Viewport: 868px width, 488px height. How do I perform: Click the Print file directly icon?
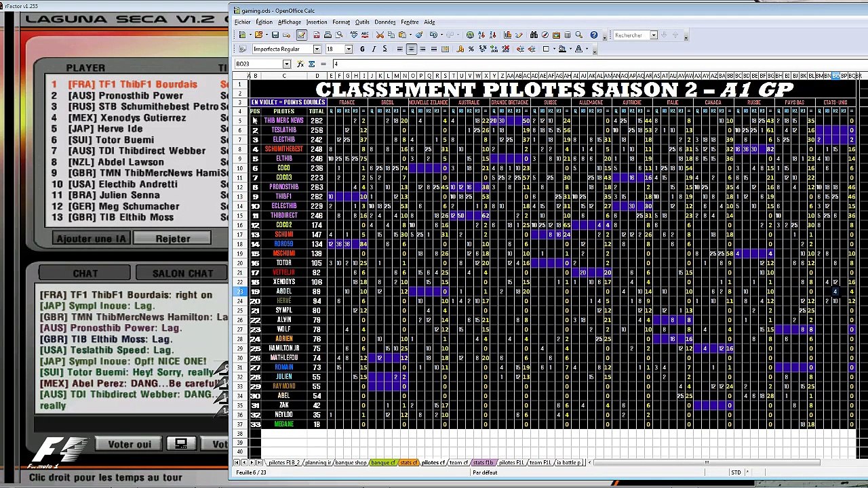click(328, 35)
